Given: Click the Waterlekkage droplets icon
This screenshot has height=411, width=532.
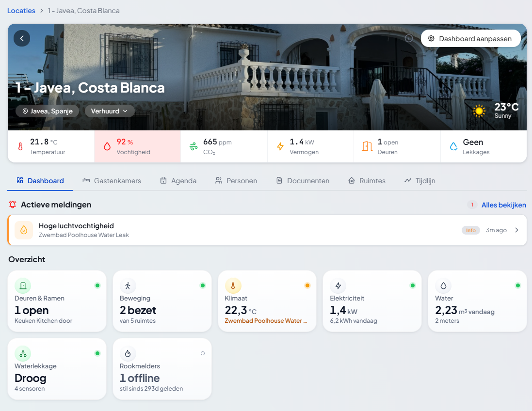Looking at the screenshot, I should (x=23, y=354).
